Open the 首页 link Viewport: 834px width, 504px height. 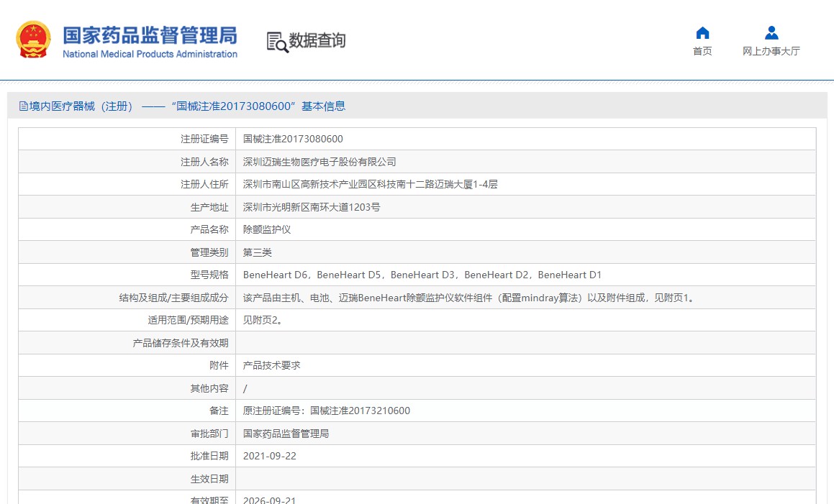702,51
